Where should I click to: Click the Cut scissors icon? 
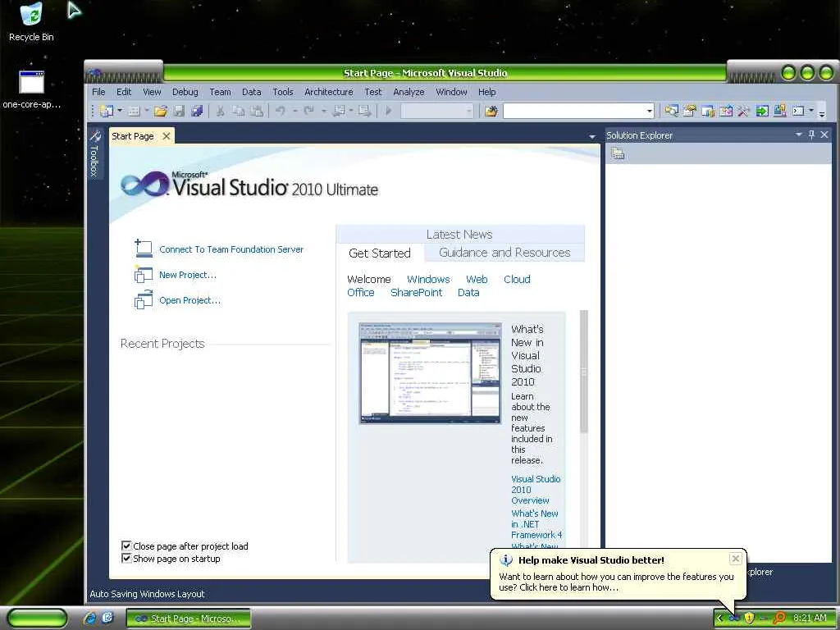tap(220, 111)
